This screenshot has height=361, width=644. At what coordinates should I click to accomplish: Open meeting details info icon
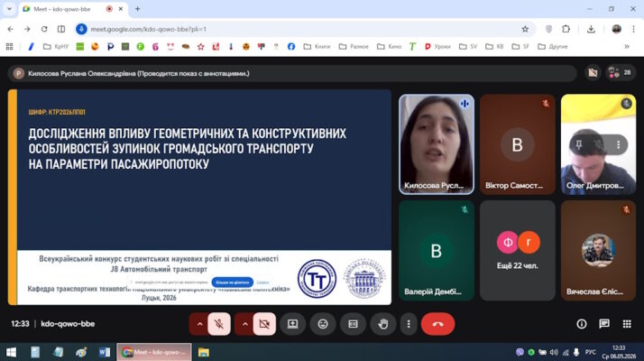(x=582, y=324)
